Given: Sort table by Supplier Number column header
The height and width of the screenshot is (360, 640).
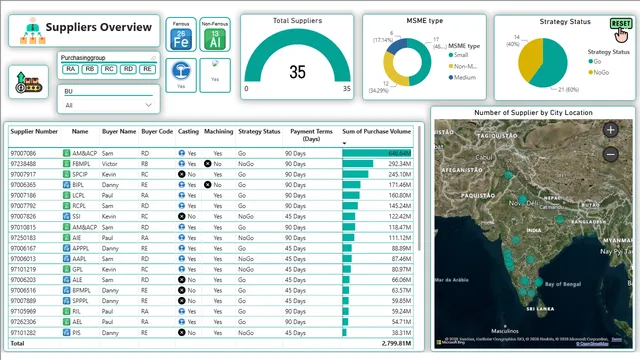Looking at the screenshot, I should point(34,131).
